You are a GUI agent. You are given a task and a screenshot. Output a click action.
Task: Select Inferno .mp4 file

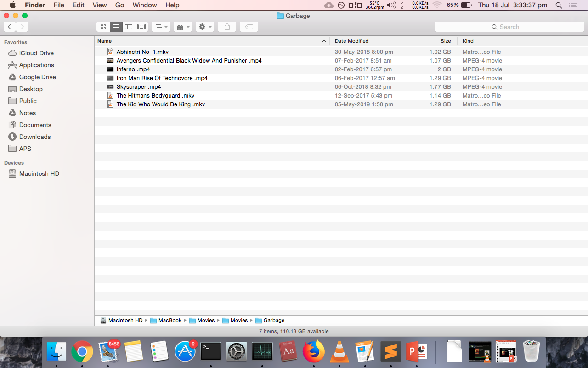click(x=341, y=69)
